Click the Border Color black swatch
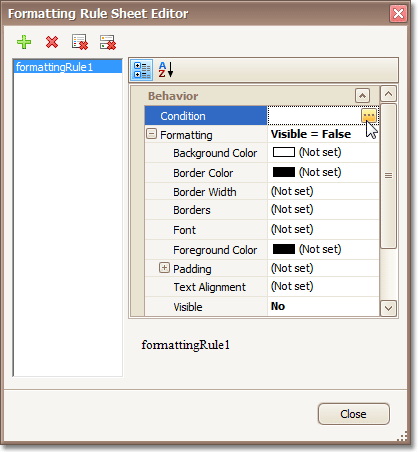The image size is (418, 452). tap(284, 172)
